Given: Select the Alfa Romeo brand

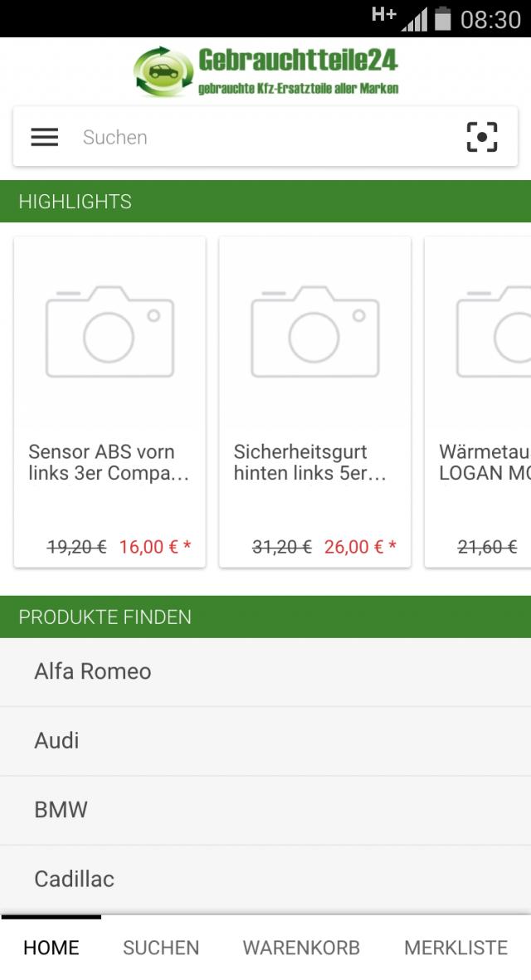Looking at the screenshot, I should (93, 671).
